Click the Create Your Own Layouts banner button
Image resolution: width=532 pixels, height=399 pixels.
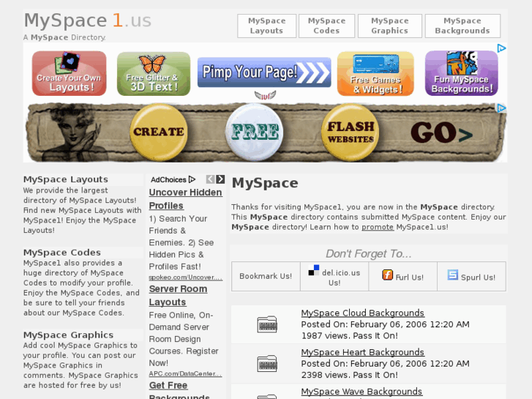[70, 73]
